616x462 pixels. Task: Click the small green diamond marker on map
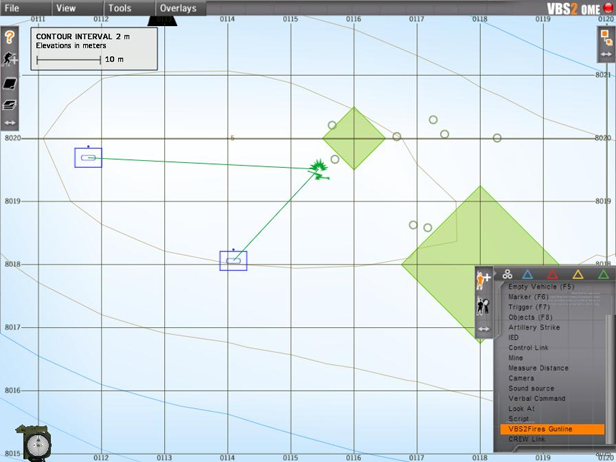[354, 138]
